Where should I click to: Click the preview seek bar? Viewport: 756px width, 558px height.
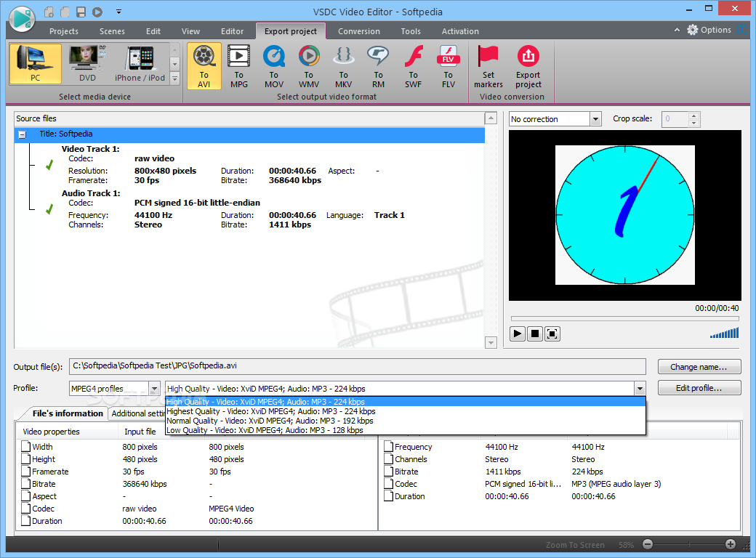625,318
